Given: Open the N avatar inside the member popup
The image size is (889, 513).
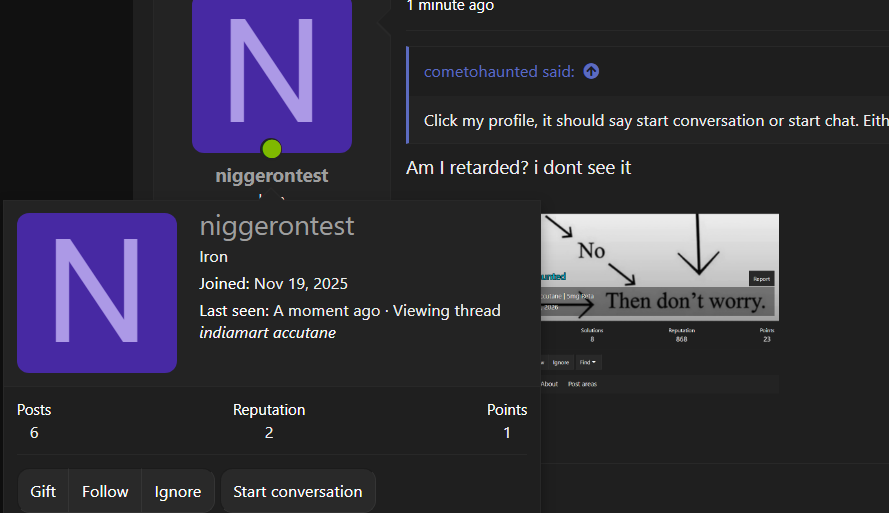Looking at the screenshot, I should [97, 293].
